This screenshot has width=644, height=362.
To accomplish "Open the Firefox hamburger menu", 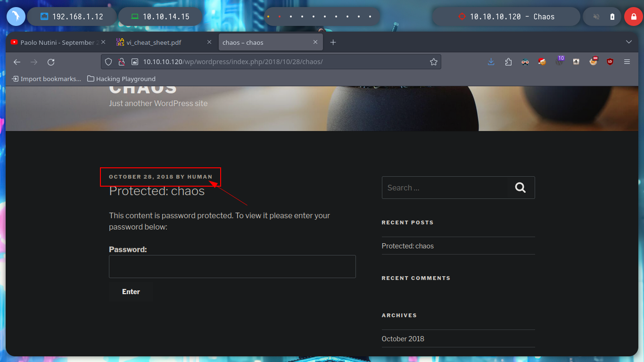I will pyautogui.click(x=627, y=62).
